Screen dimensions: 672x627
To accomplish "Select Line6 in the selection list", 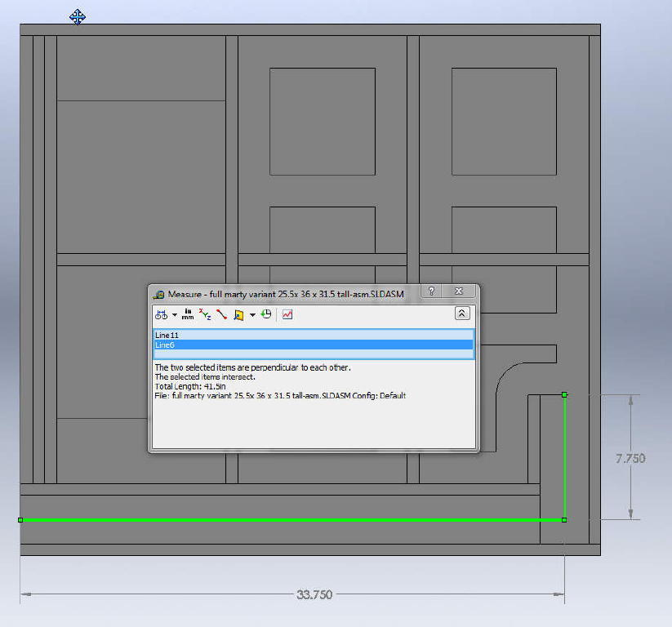I will (x=314, y=345).
